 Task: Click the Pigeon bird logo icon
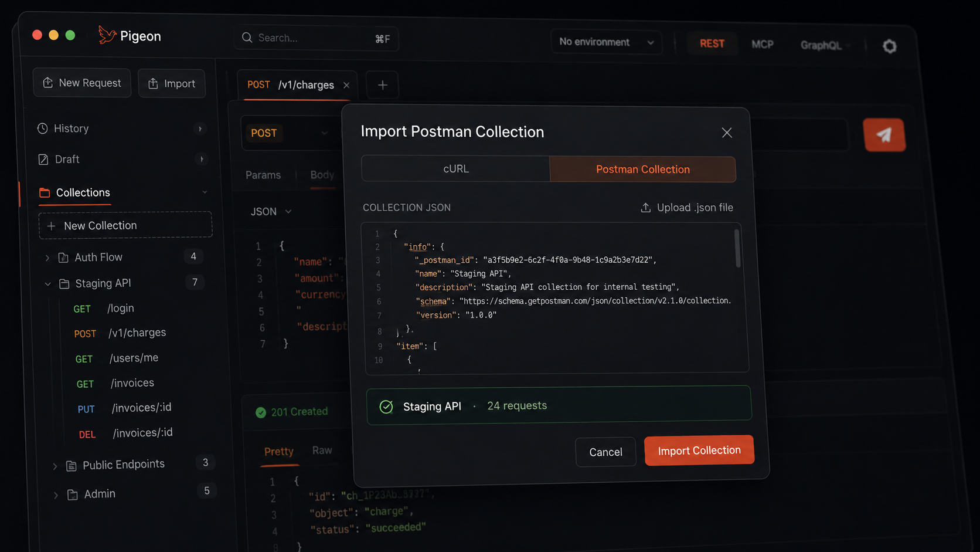(x=107, y=35)
